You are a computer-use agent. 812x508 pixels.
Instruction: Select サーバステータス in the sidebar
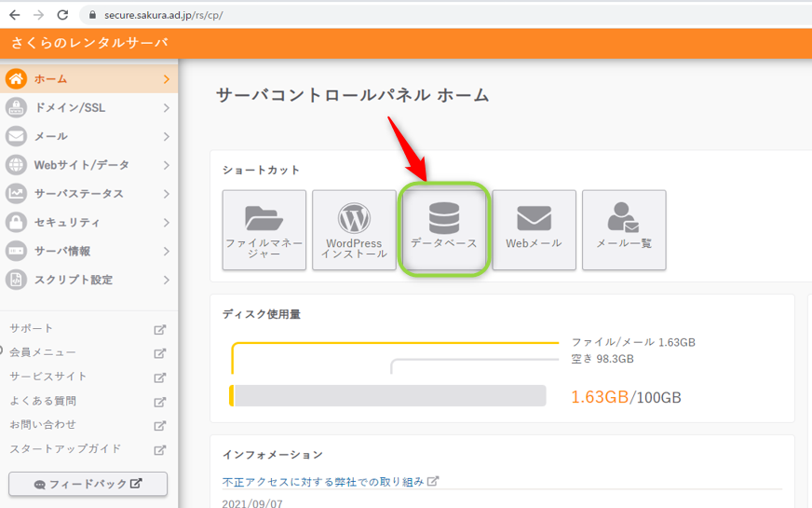coord(88,194)
